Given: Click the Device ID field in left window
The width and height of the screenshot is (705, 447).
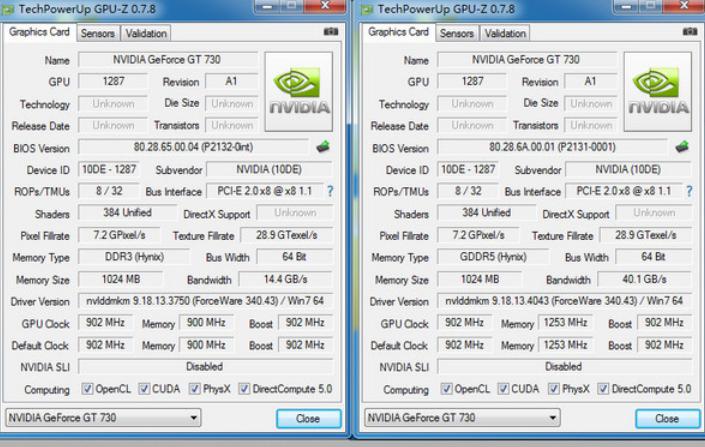Looking at the screenshot, I should (x=108, y=170).
